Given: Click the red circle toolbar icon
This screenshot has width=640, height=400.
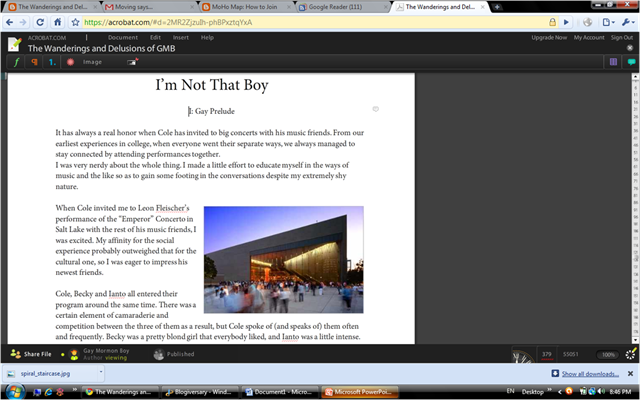Looking at the screenshot, I should 70,62.
